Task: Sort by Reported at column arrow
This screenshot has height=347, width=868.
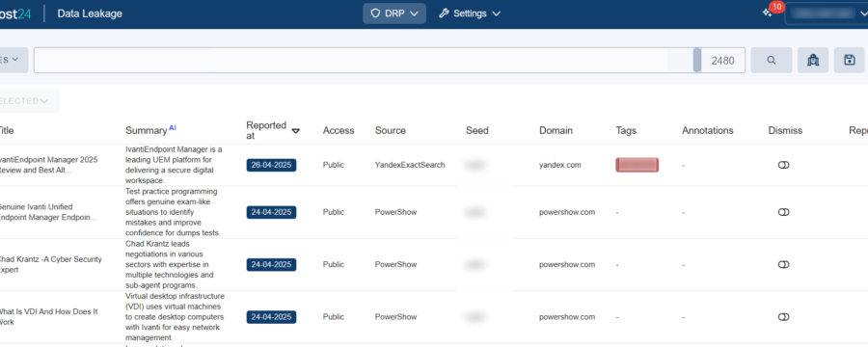Action: click(296, 131)
